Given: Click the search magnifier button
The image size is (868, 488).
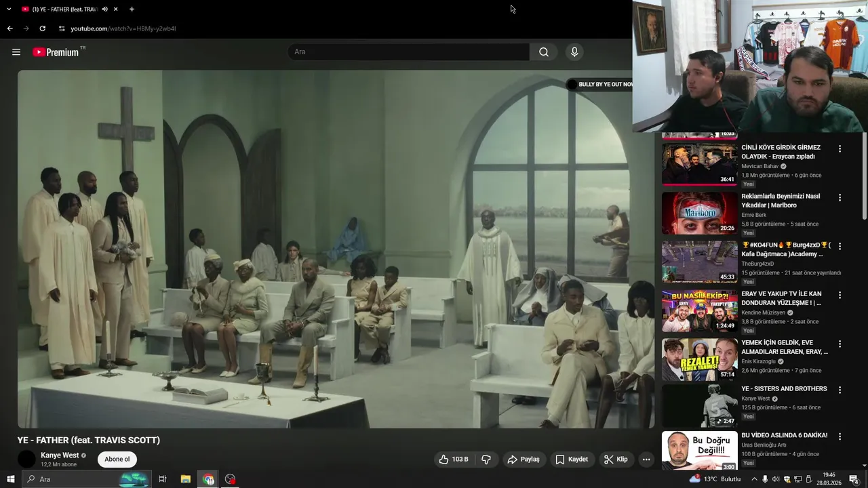Looking at the screenshot, I should (544, 52).
